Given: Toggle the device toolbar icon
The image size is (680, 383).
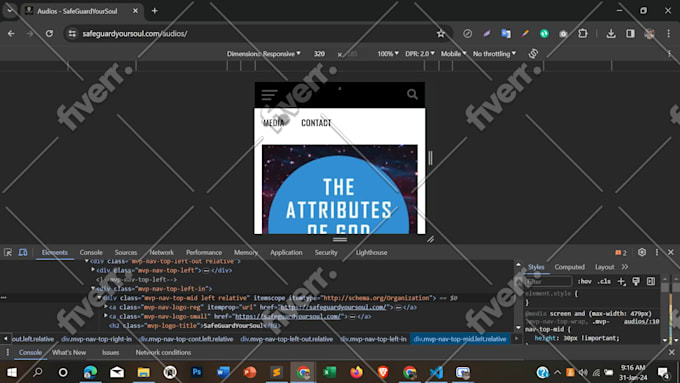Looking at the screenshot, I should pos(23,252).
